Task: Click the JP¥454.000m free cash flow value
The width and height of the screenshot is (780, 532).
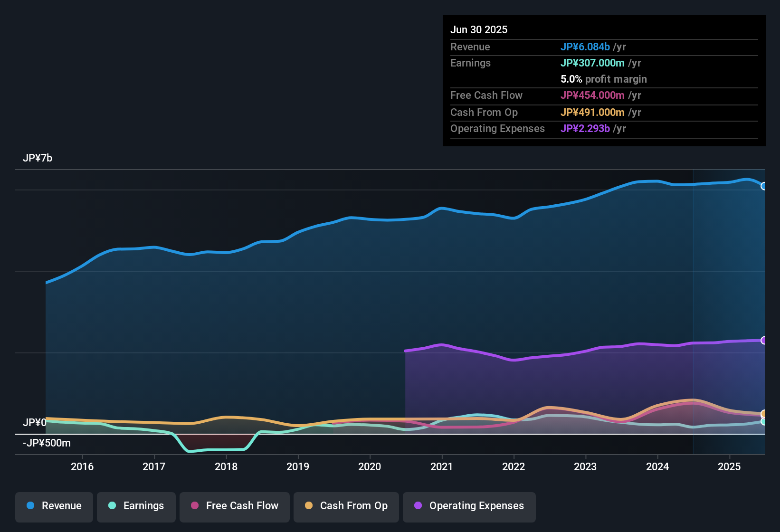Action: (592, 95)
